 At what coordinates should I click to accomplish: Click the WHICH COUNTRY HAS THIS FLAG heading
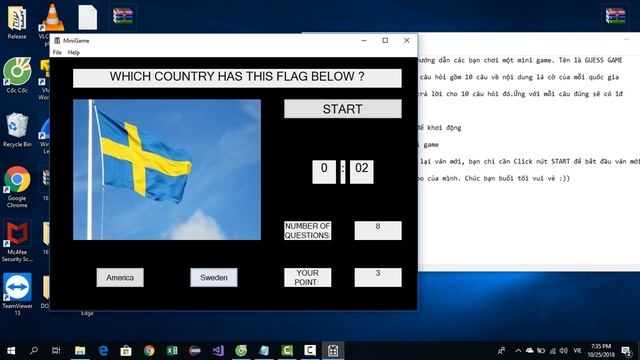click(237, 78)
